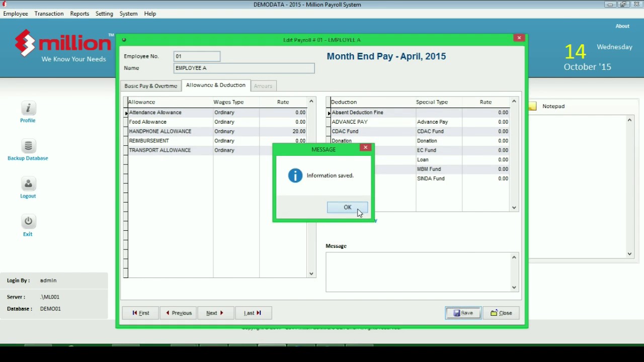This screenshot has height=362, width=644.
Task: Click the Notepad yellow icon
Action: (x=533, y=106)
